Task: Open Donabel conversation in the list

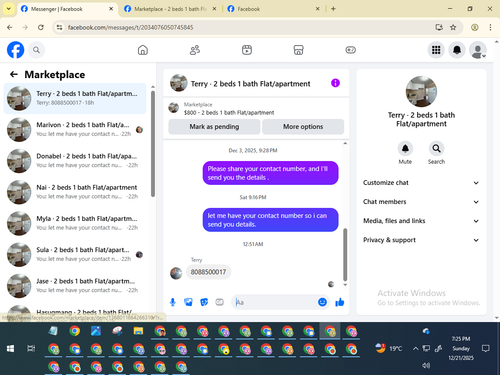Action: [x=75, y=161]
